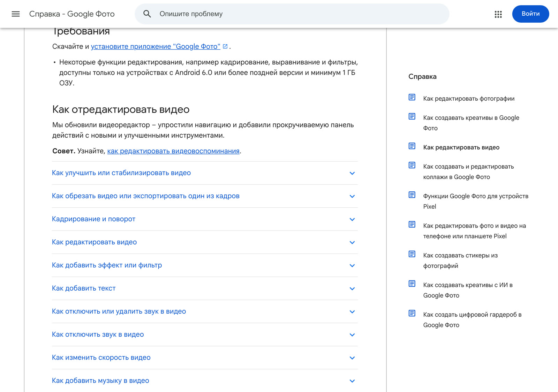Viewport: 558px width, 392px height.
Task: Click article icon beside "Как создавать креативы в Google Фото"
Action: tap(412, 116)
